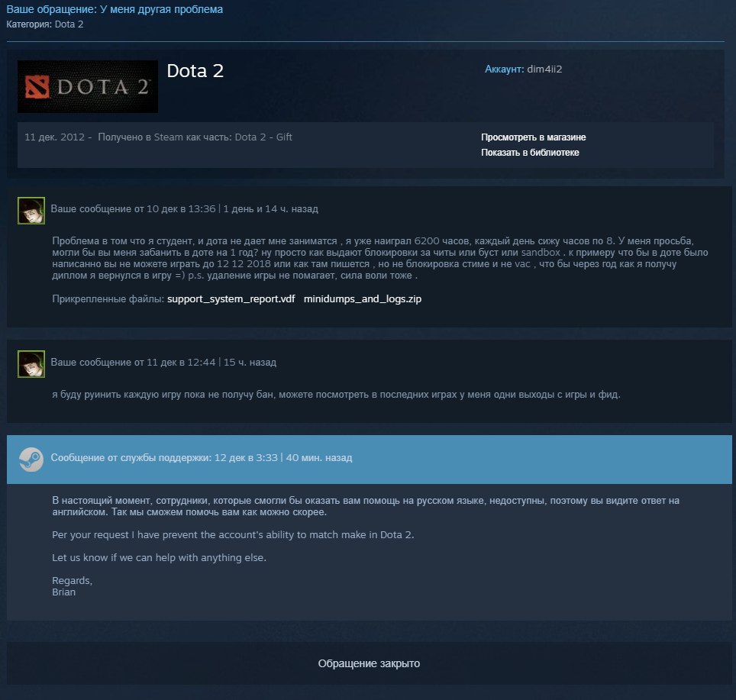Select 'Показать в библиотеке' link
Screen dimensions: 736x700
pyautogui.click(x=530, y=153)
